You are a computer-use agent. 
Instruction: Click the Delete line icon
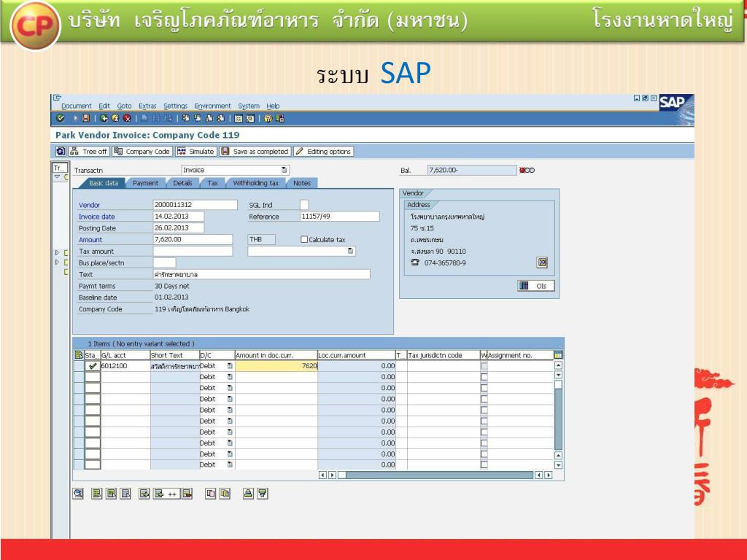[187, 494]
